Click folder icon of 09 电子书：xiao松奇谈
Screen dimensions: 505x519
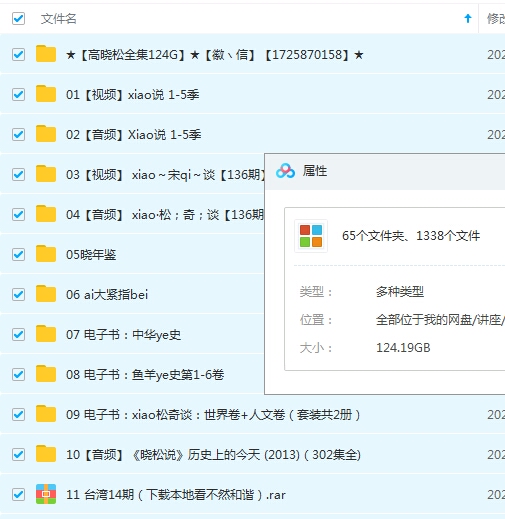point(46,414)
